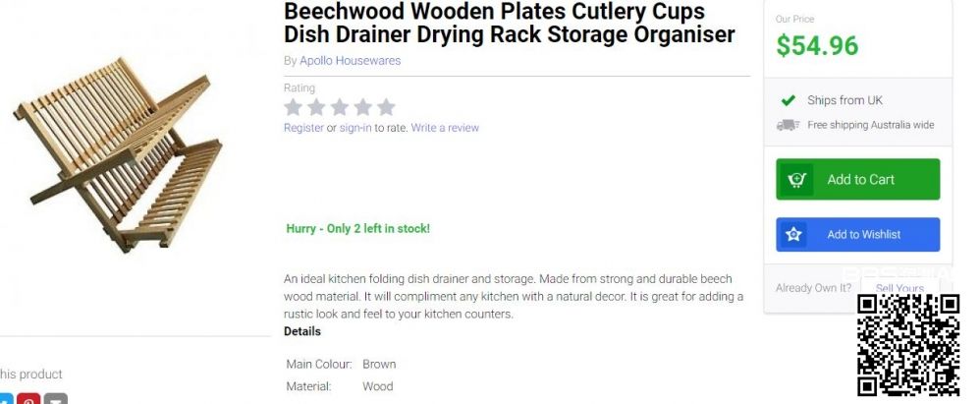Click the cart icon on green button
This screenshot has height=404, width=980.
point(797,180)
